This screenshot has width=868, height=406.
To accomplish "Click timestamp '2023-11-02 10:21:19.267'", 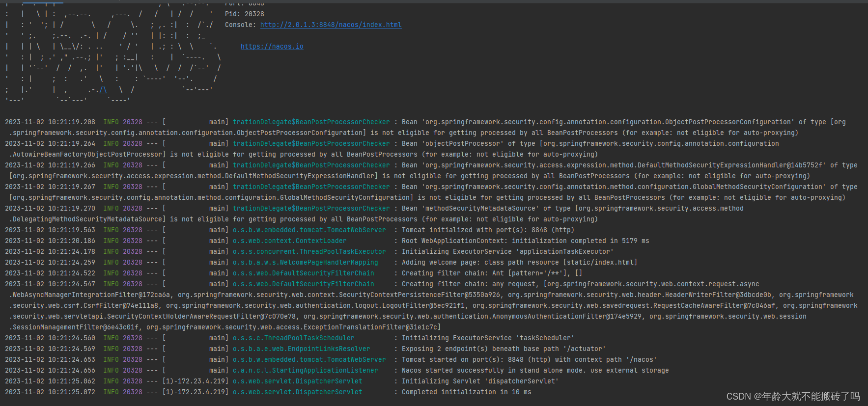I will (x=50, y=187).
